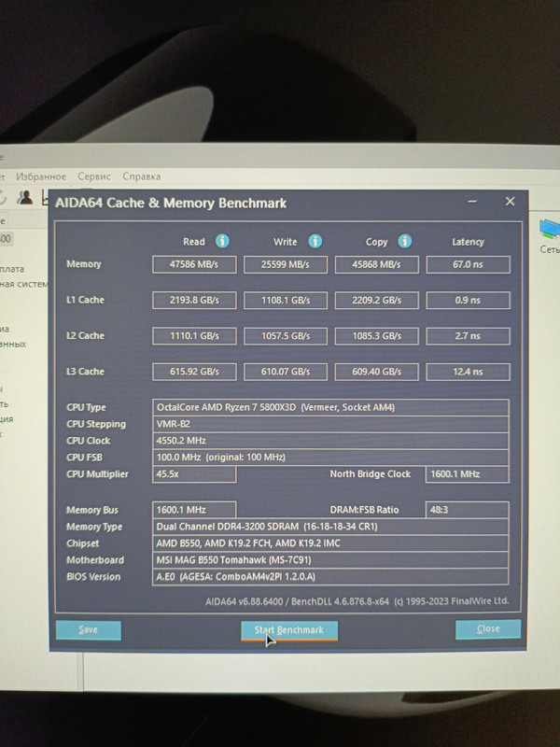
Task: Select L2 Cache Copy value 1085.3 GB/s
Action: (x=377, y=336)
